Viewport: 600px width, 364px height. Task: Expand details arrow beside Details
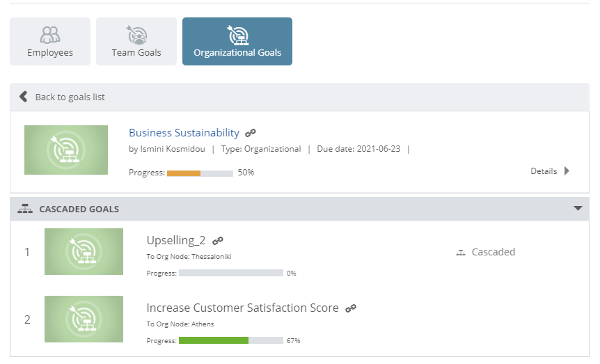point(567,171)
